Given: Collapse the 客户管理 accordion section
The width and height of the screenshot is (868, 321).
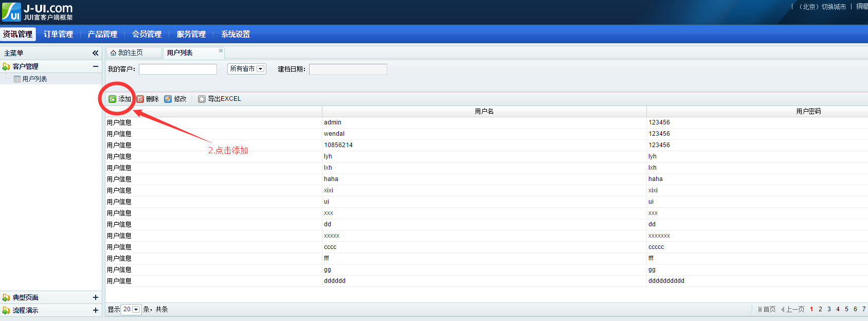Looking at the screenshot, I should (95, 66).
